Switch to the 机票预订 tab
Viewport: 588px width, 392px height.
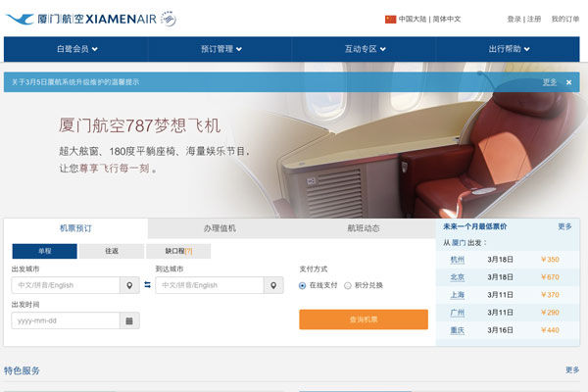[75, 228]
